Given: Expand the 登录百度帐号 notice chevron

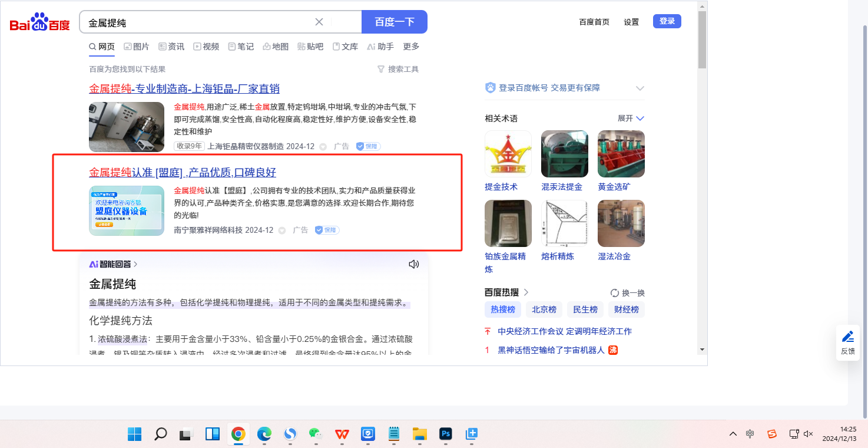Looking at the screenshot, I should pyautogui.click(x=640, y=88).
